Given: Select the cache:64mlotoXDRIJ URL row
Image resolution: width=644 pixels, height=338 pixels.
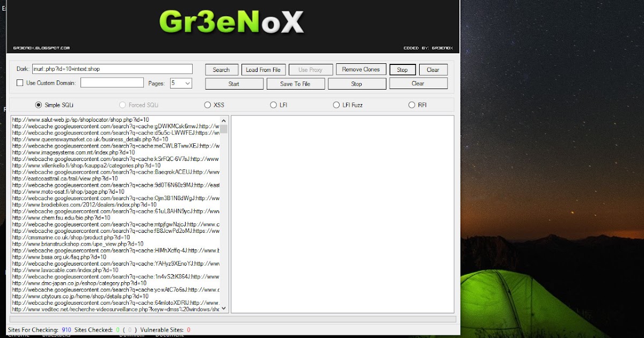Looking at the screenshot, I should click(x=115, y=303).
